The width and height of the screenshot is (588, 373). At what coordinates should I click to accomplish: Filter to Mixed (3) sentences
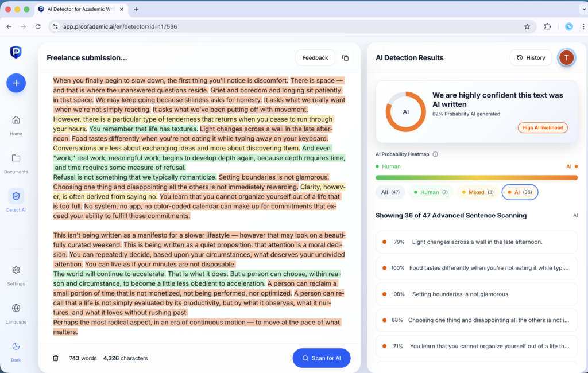tap(477, 192)
